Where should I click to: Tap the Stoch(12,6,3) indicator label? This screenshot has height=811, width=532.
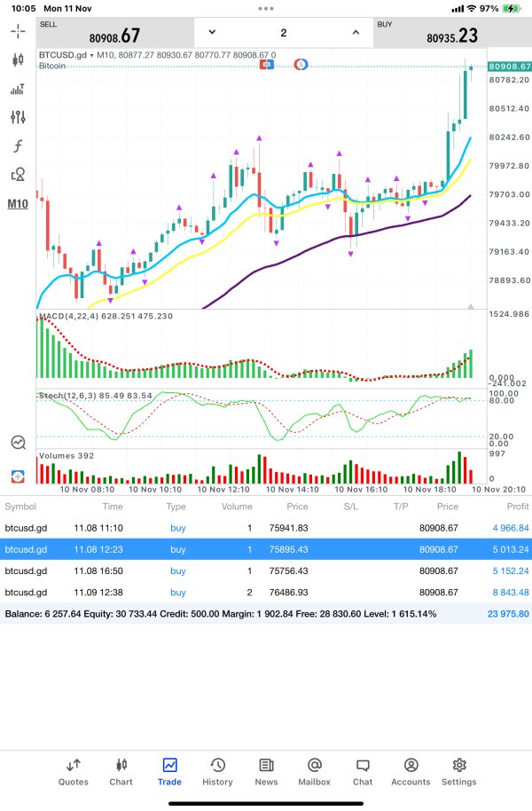click(95, 396)
